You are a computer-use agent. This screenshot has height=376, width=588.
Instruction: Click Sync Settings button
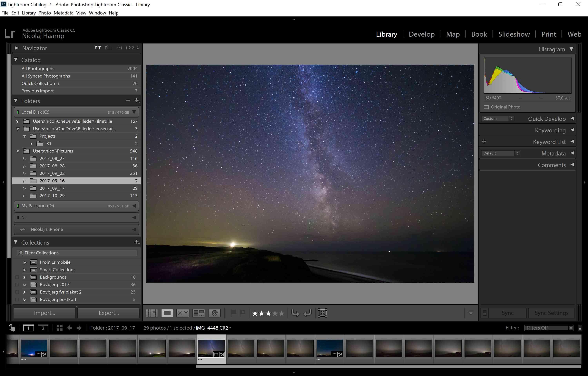[x=551, y=313]
